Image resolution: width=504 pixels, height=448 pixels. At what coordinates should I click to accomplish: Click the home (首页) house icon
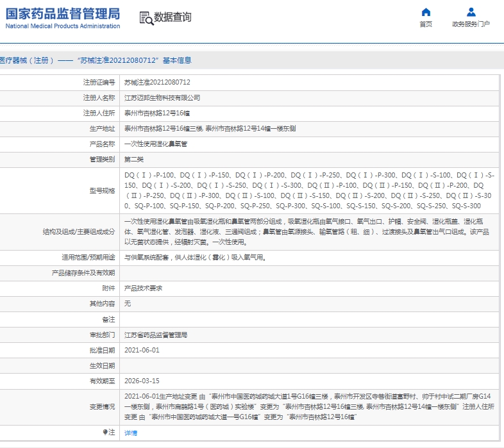[426, 12]
